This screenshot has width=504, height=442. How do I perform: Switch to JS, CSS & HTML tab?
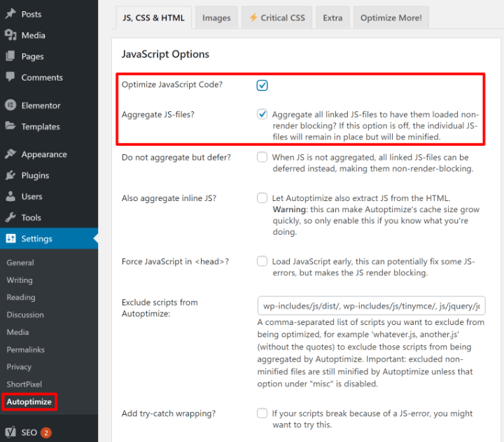(153, 18)
